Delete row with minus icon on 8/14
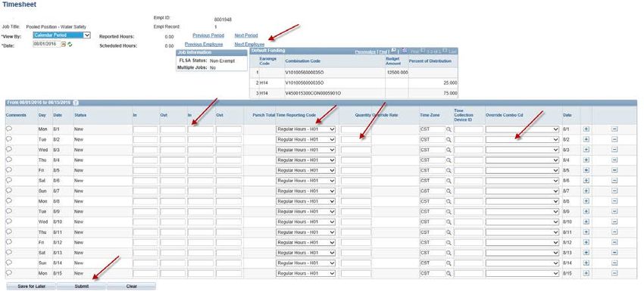This screenshot has width=644, height=292. click(x=614, y=263)
